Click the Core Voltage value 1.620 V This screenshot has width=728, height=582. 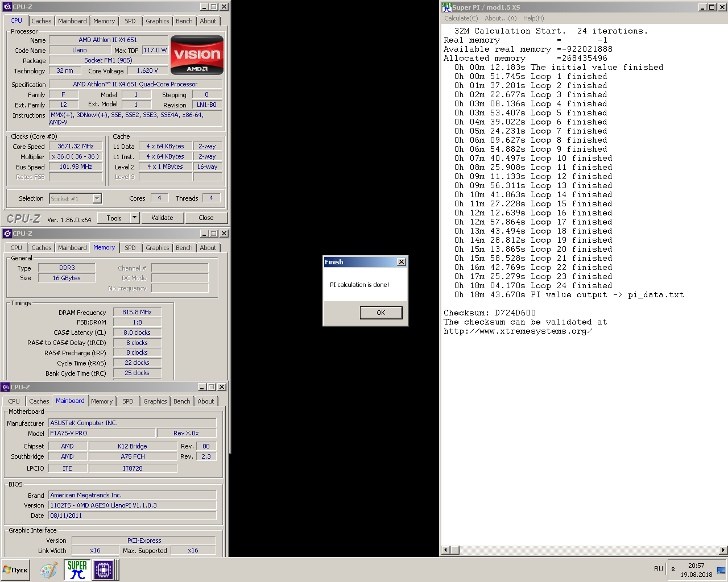pos(147,70)
